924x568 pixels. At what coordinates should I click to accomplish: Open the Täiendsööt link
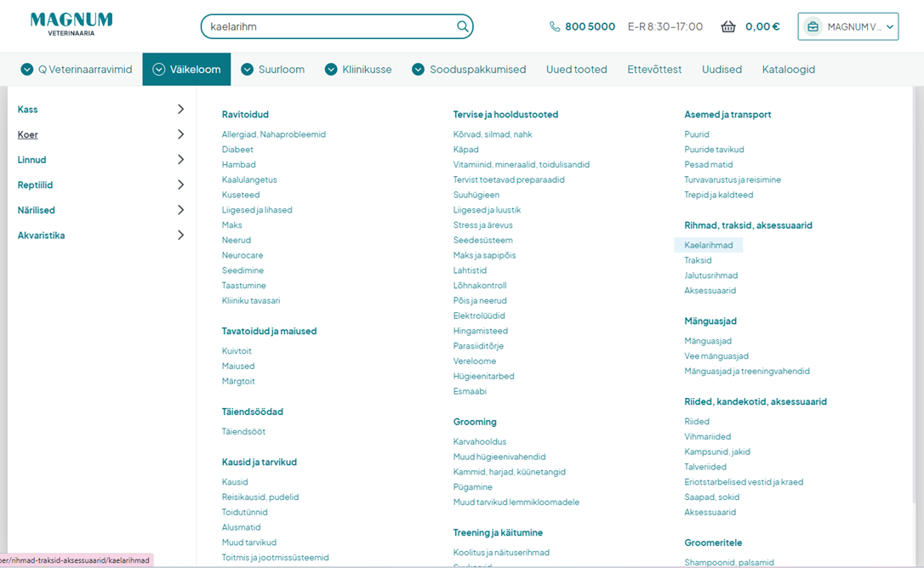[243, 431]
